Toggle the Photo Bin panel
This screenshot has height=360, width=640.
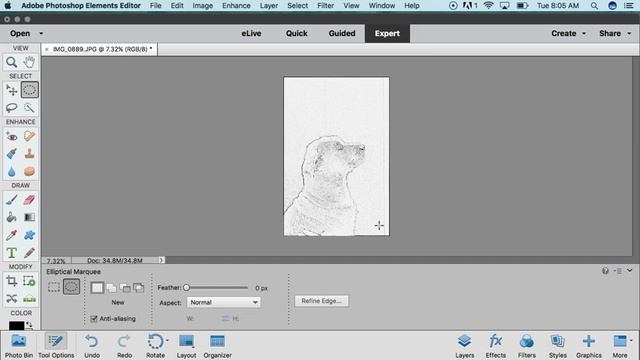(x=19, y=345)
